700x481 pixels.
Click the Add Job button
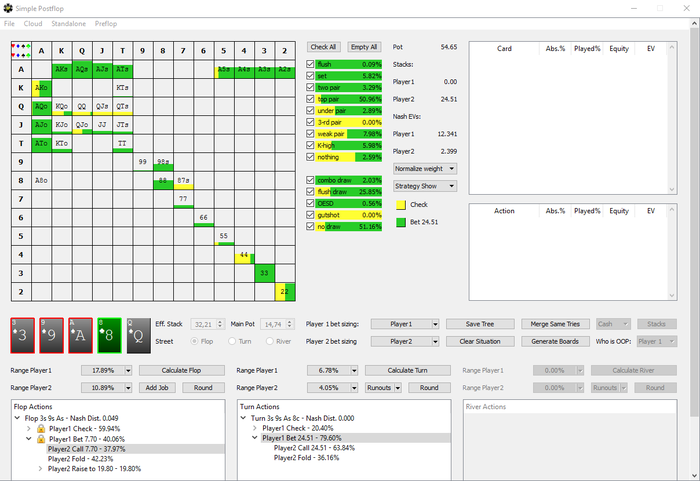157,388
